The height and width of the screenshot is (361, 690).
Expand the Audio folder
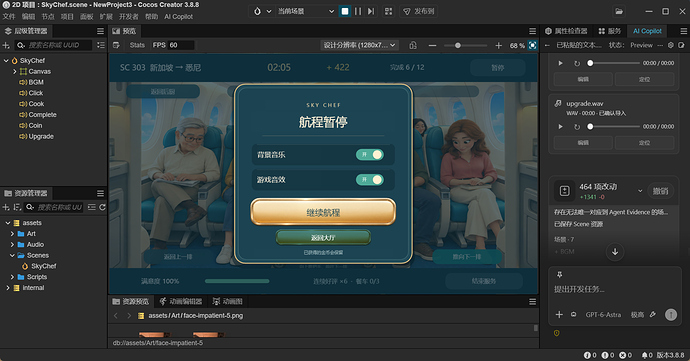tap(12, 244)
